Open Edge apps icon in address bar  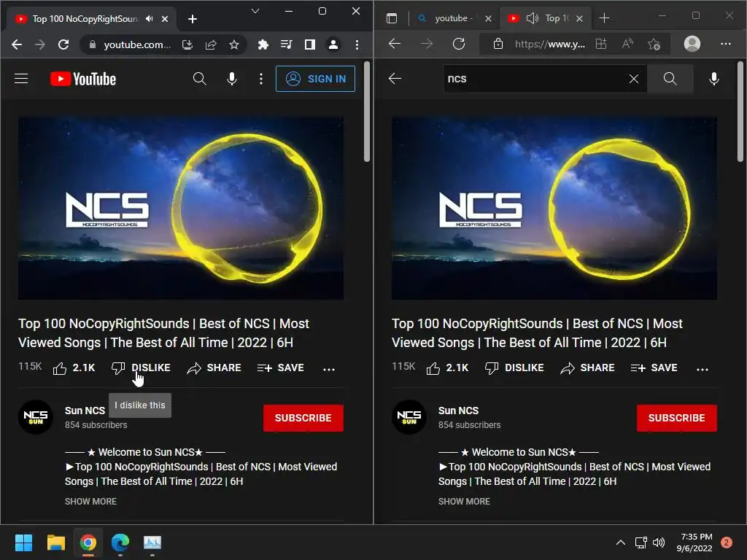pos(601,44)
